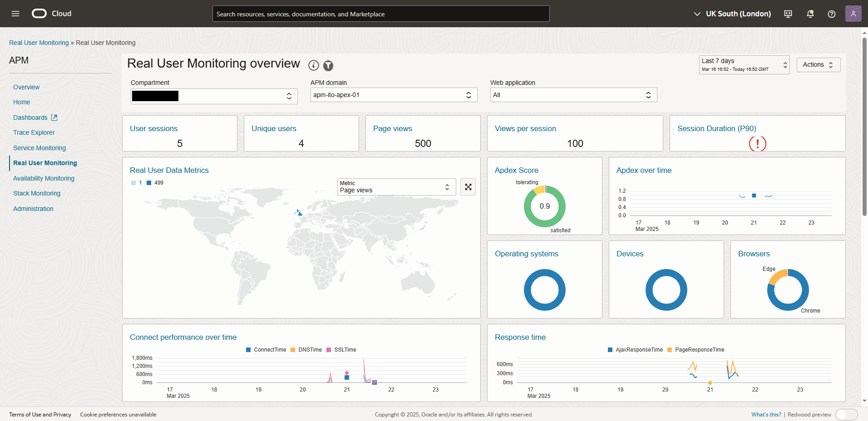Toggle PageResponseTime legend swatch

point(670,350)
